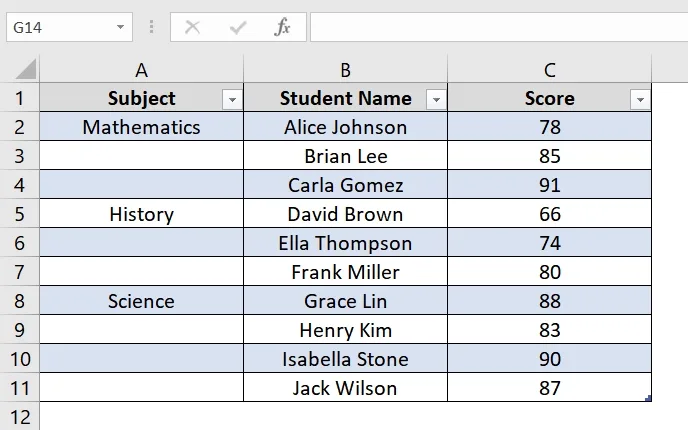Select the score cell 66

pos(549,213)
